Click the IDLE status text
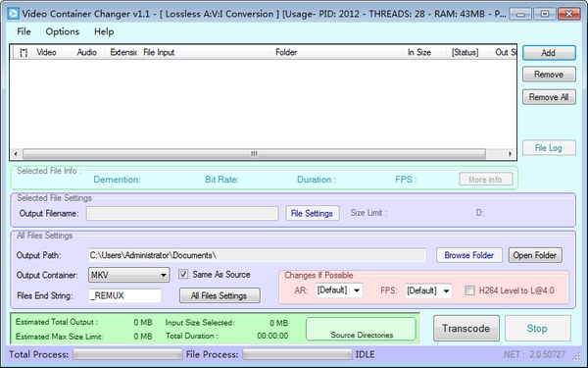The image size is (588, 368). tap(365, 354)
